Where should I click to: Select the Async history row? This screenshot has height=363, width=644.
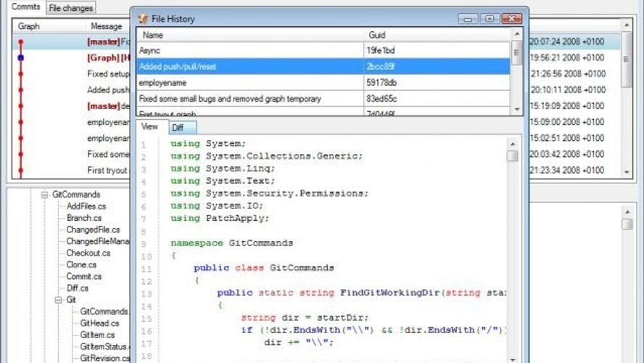point(323,51)
